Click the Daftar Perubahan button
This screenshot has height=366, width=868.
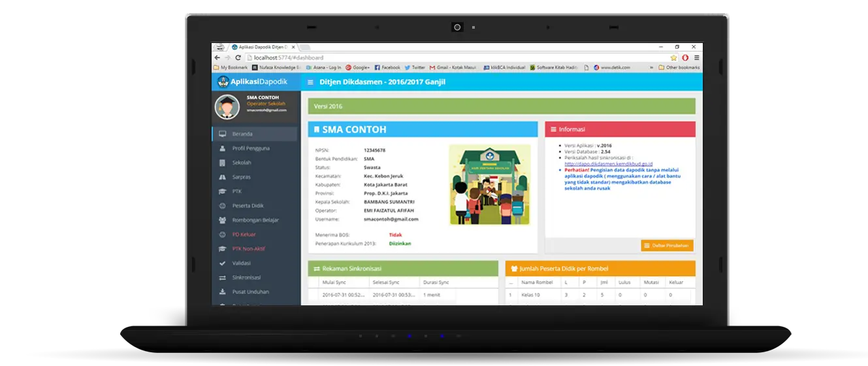coord(667,245)
